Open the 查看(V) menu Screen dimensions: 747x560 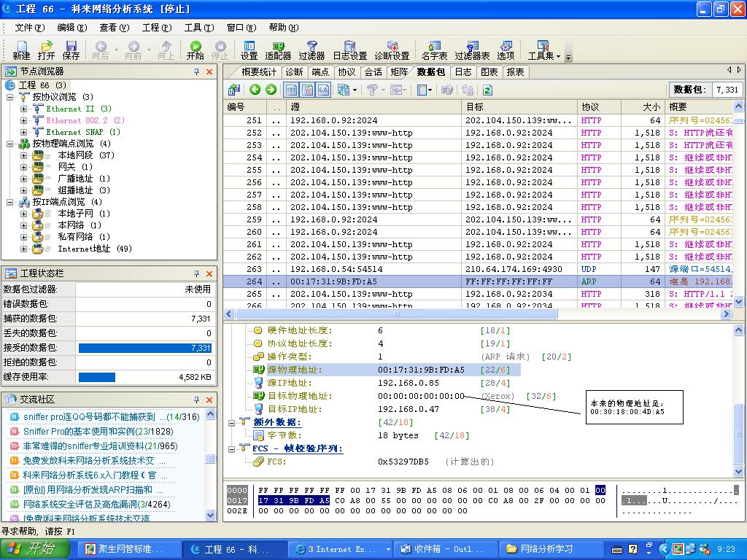(x=114, y=28)
